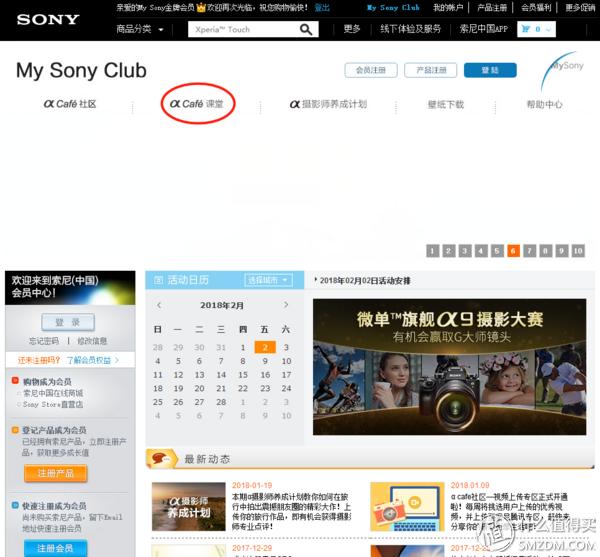Image resolution: width=600 pixels, height=557 pixels.
Task: Select banner slide 1
Action: (432, 251)
